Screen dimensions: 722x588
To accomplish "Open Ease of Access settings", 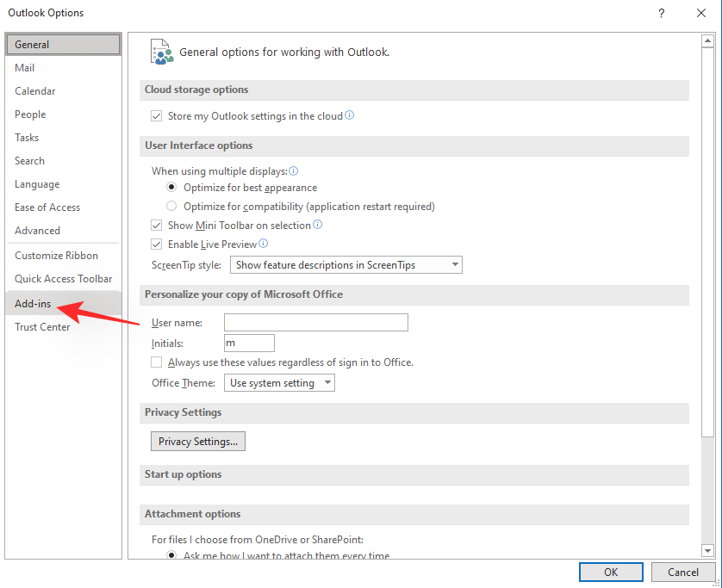I will point(64,207).
